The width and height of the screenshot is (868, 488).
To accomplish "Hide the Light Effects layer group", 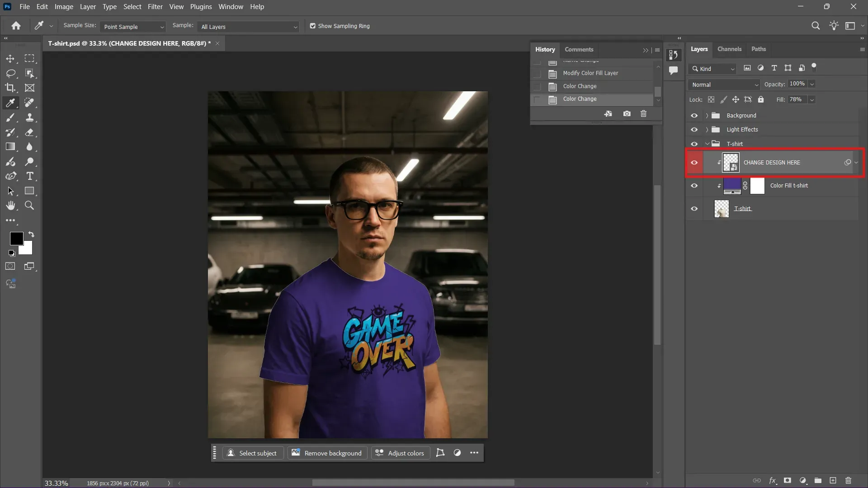I will point(694,130).
